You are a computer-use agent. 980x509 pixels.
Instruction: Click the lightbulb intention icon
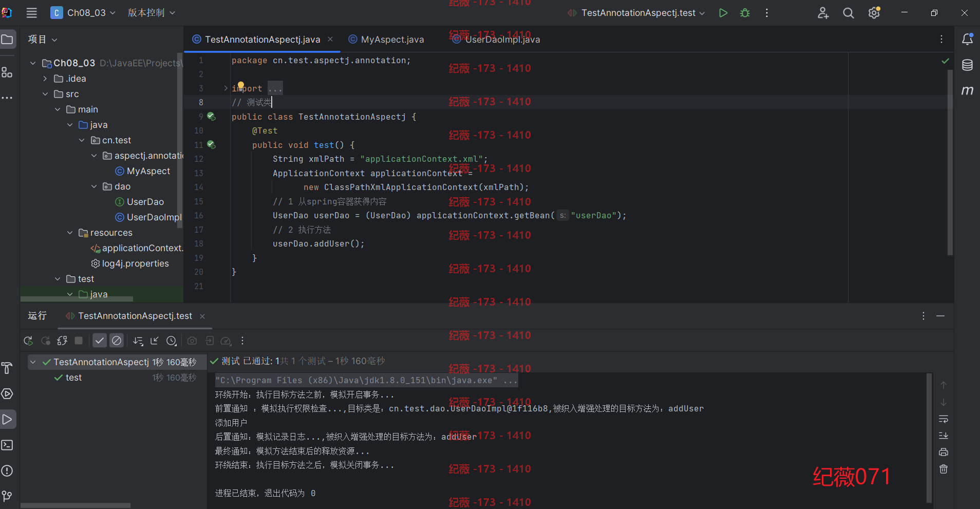pos(241,85)
